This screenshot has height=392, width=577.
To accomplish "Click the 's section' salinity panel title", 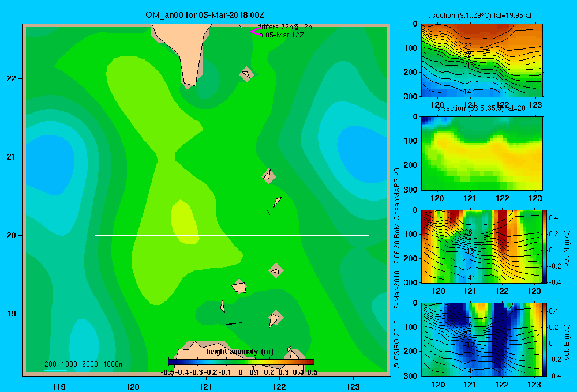I will point(481,108).
